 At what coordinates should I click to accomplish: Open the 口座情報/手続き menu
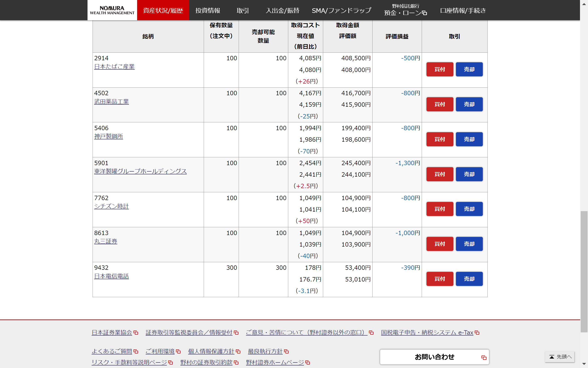[x=463, y=11]
